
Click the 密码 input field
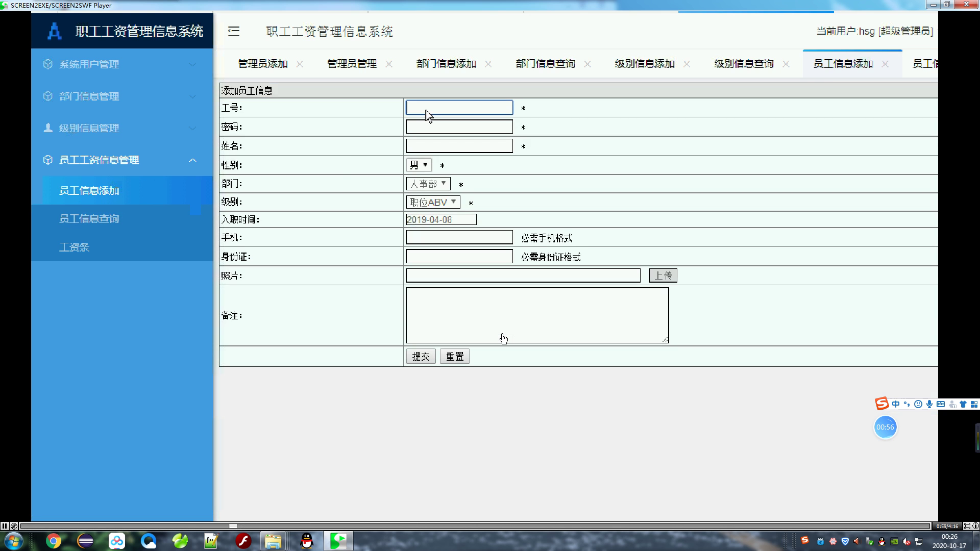click(459, 127)
